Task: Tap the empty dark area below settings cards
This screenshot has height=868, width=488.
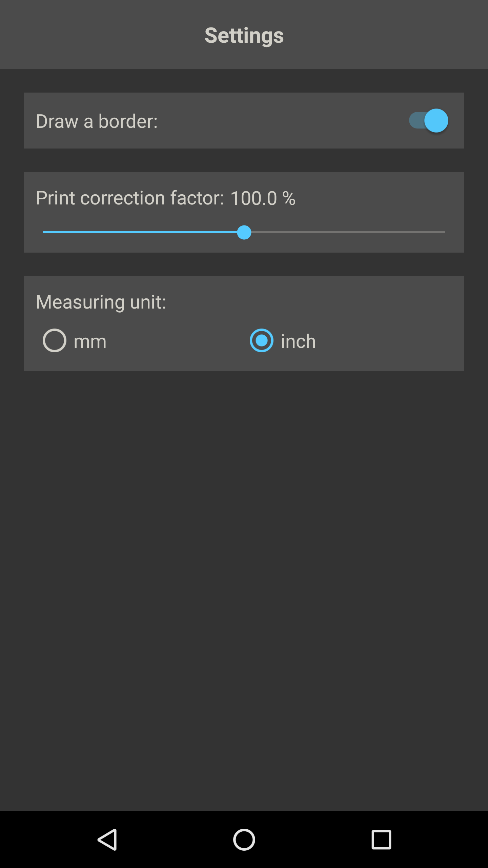Action: [244, 590]
